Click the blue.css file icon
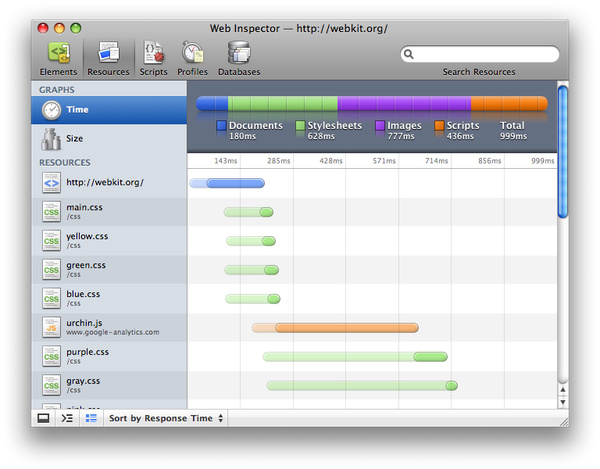The height and width of the screenshot is (469, 600). pyautogui.click(x=51, y=299)
